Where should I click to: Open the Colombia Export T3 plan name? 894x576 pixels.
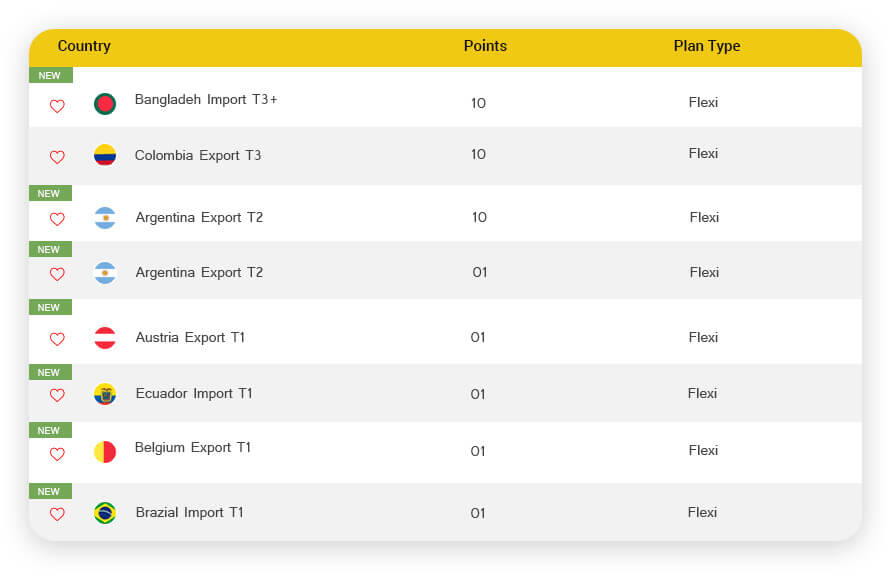[198, 155]
